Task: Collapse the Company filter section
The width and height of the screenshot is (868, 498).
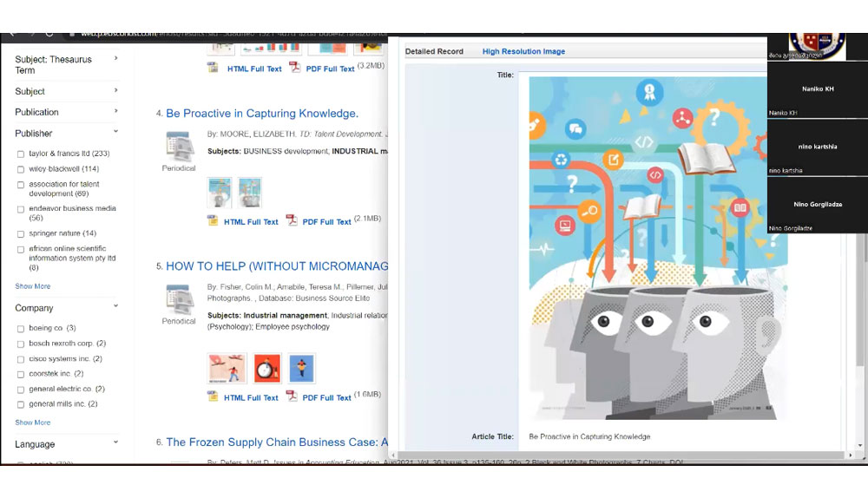Action: pyautogui.click(x=116, y=307)
